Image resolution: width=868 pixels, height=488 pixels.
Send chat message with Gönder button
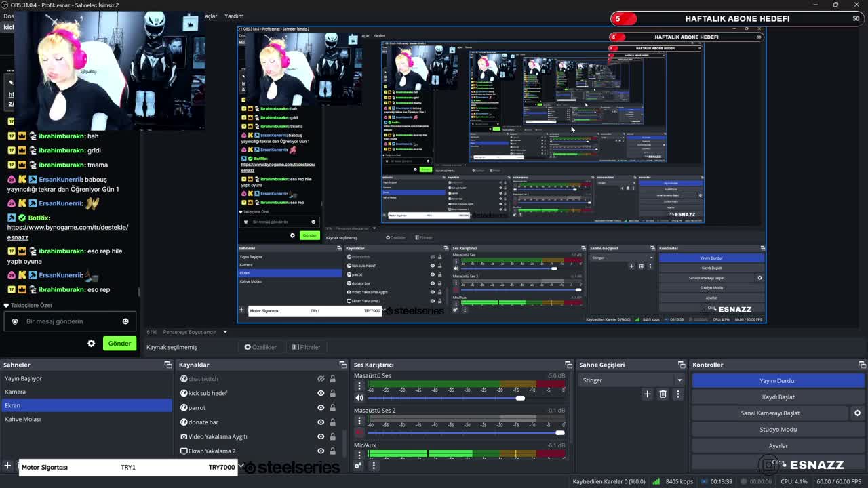coord(119,344)
